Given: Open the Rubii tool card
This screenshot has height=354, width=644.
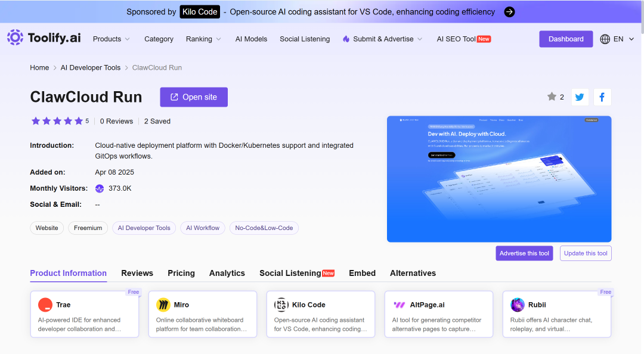Looking at the screenshot, I should pos(557,314).
